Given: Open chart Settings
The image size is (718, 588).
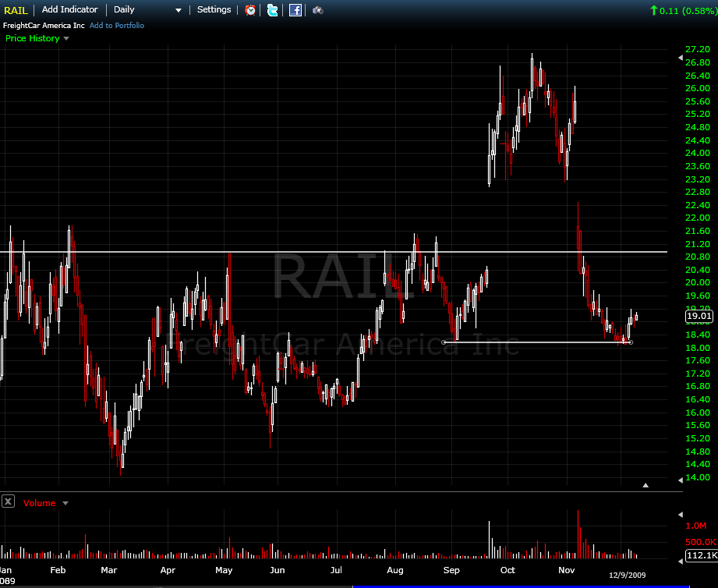Looking at the screenshot, I should point(214,9).
